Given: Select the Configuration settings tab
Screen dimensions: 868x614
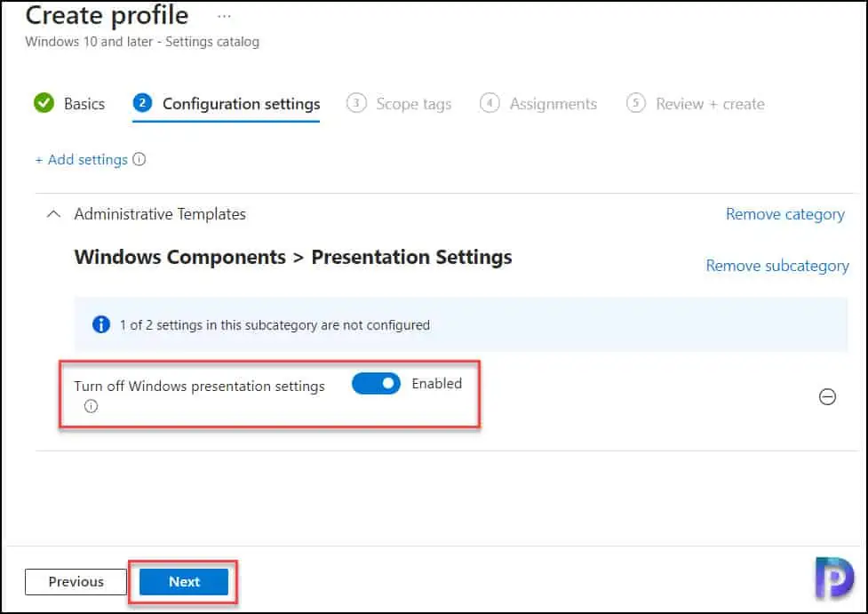Looking at the screenshot, I should point(227,104).
